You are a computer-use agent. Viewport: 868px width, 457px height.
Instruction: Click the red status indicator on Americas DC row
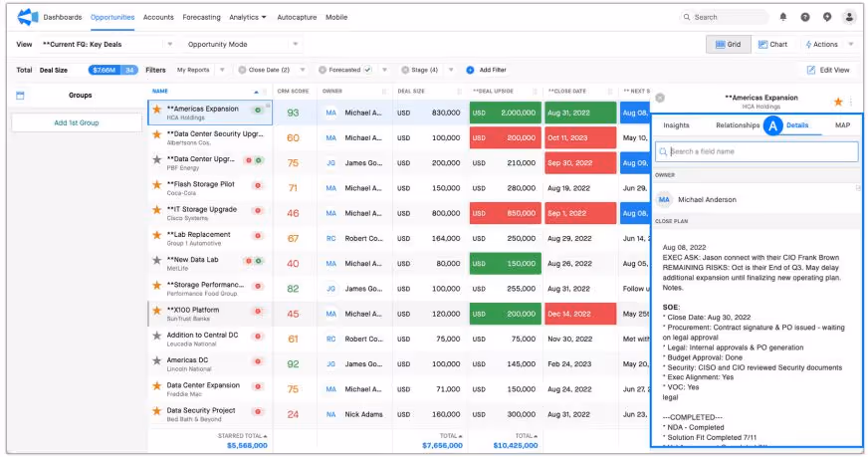[258, 361]
